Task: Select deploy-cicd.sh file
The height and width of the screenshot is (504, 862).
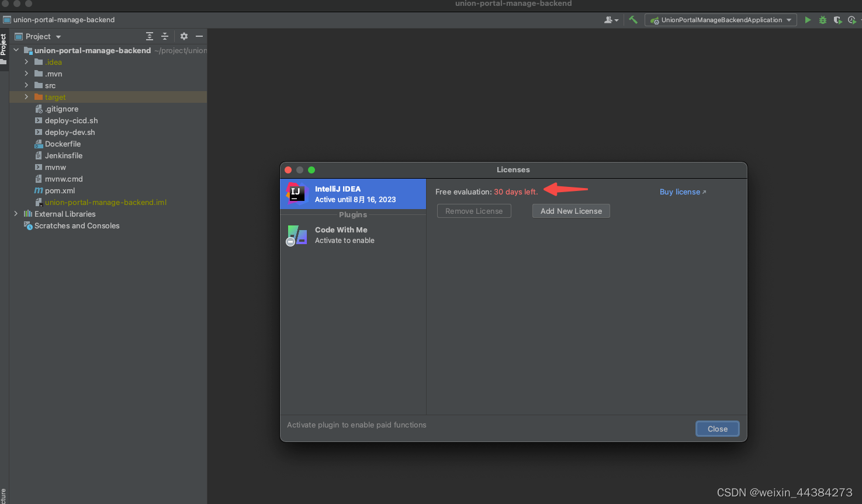Action: pos(71,120)
